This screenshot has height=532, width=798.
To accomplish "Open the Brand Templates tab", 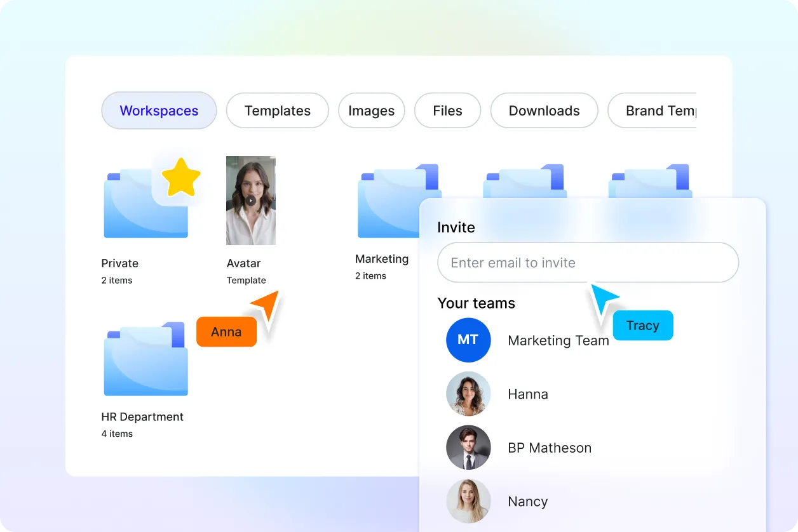I will [x=653, y=111].
